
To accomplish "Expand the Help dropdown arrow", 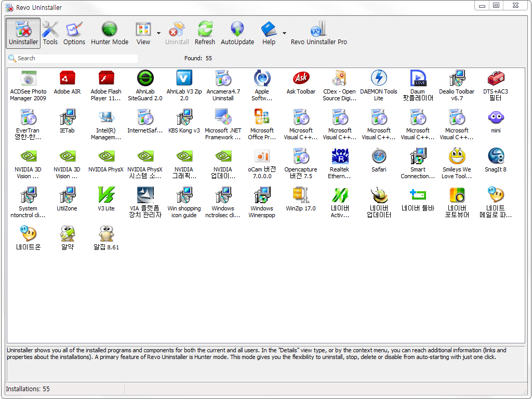I will tap(284, 33).
